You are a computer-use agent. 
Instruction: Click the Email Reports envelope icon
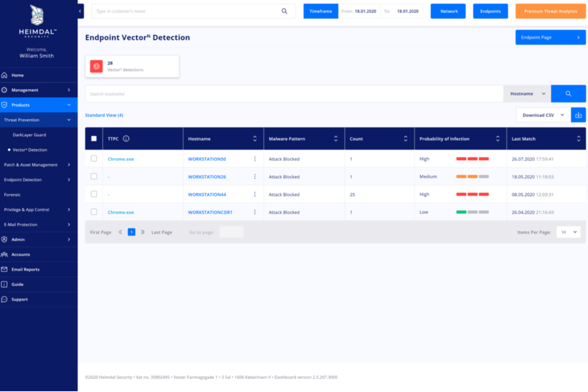click(4, 269)
